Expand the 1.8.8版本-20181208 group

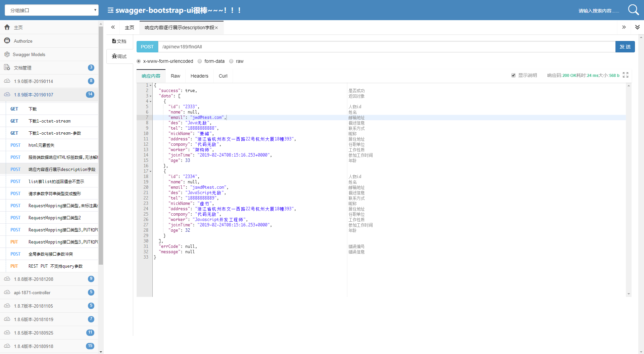pos(49,279)
